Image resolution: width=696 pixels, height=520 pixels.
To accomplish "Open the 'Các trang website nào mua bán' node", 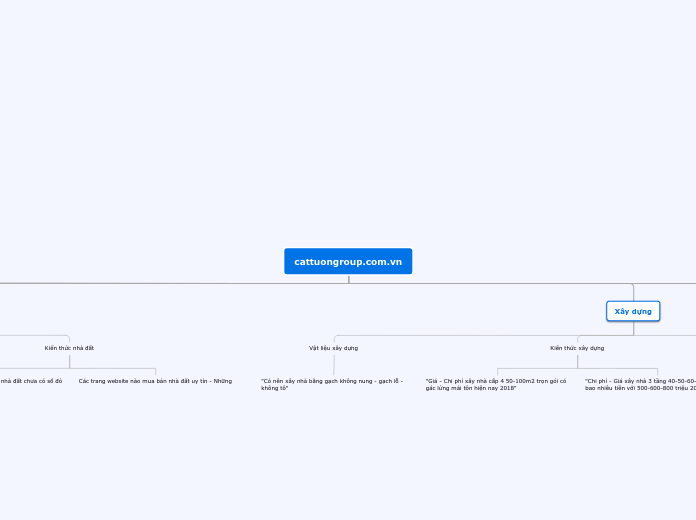I will click(x=155, y=381).
